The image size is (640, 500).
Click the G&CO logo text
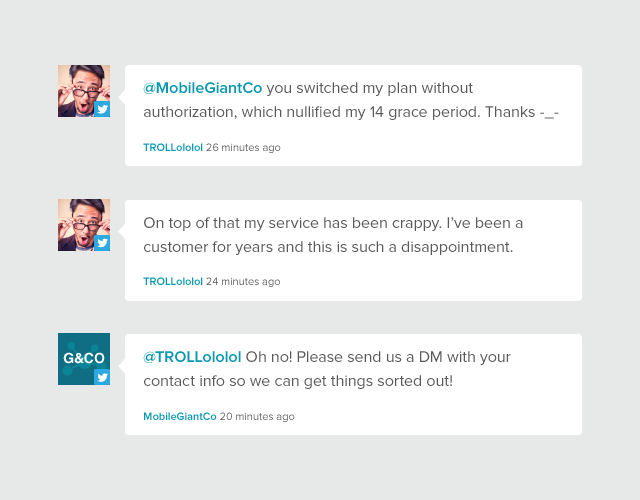84,358
